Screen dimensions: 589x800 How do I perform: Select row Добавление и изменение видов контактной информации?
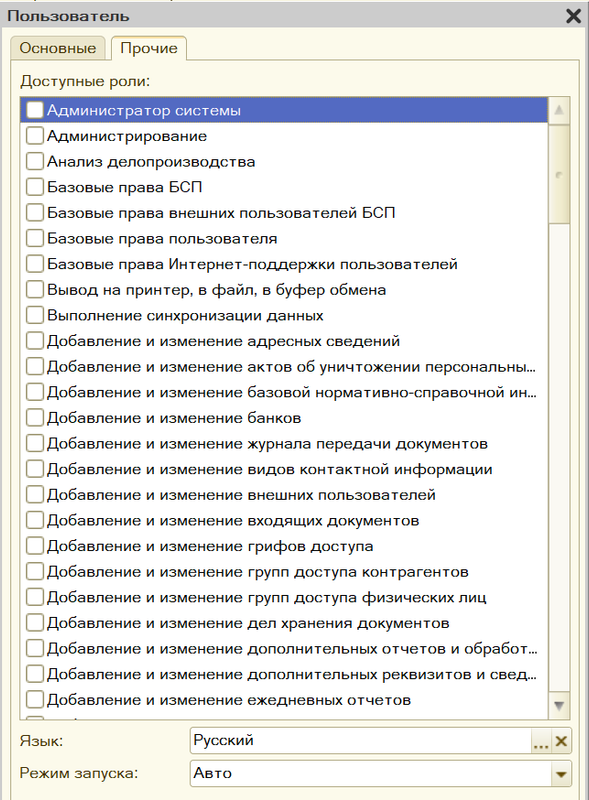click(x=284, y=469)
